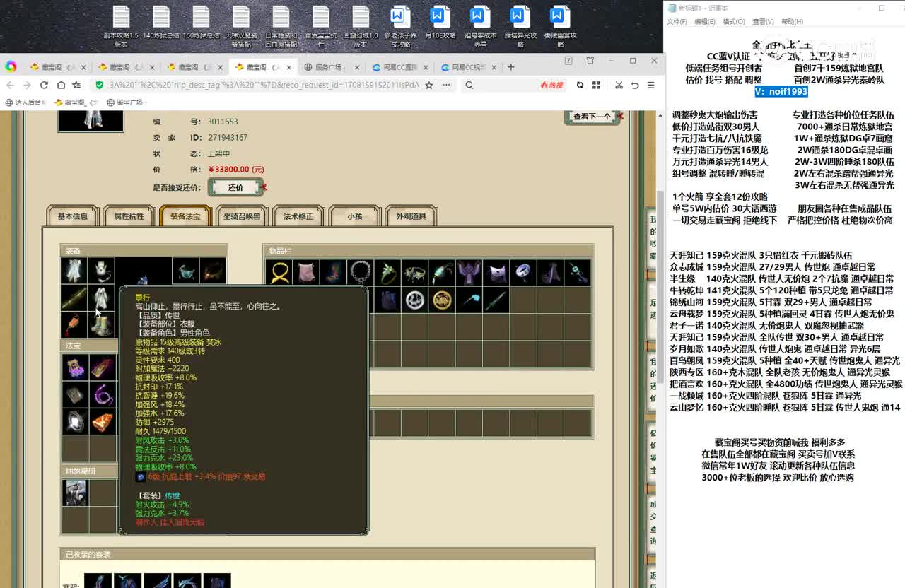Select pink cloth item in 物品栏
The height and width of the screenshot is (588, 905).
(x=306, y=272)
